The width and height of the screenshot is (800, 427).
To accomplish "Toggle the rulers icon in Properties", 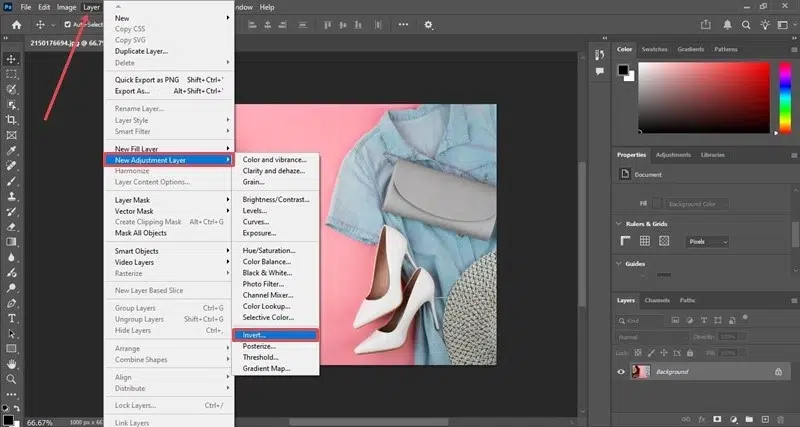I will 626,241.
